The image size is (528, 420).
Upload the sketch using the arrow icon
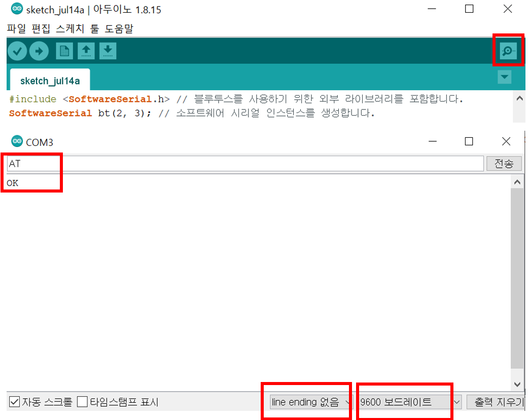pyautogui.click(x=39, y=51)
